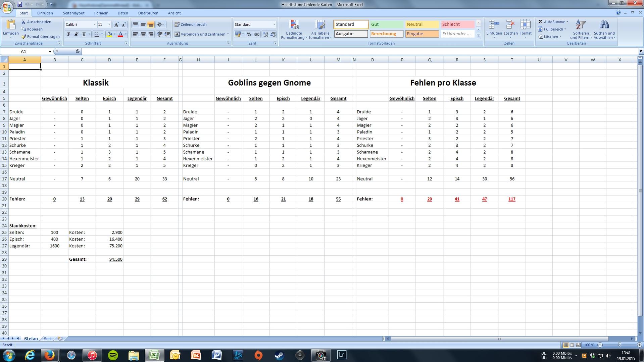Image resolution: width=644 pixels, height=362 pixels.
Task: Add a decimal place
Action: (265, 34)
